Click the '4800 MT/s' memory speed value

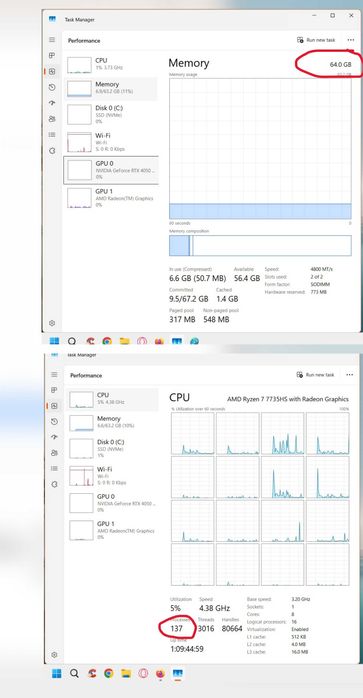322,269
